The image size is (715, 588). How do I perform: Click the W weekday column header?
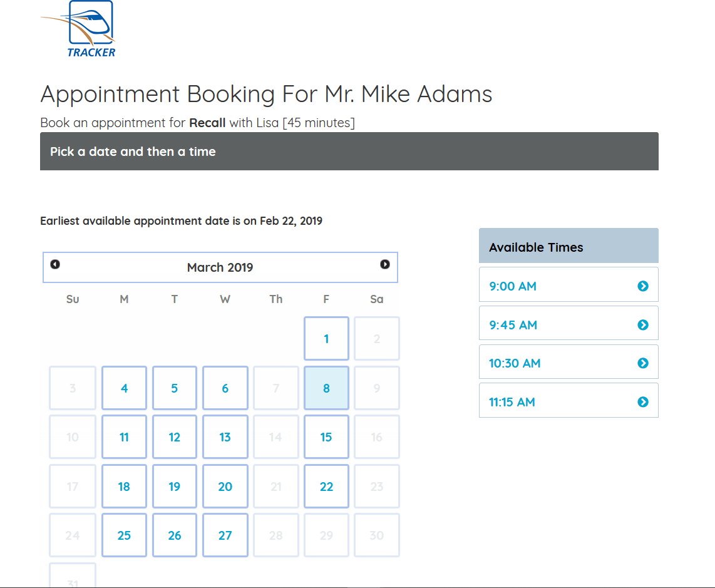click(x=225, y=299)
